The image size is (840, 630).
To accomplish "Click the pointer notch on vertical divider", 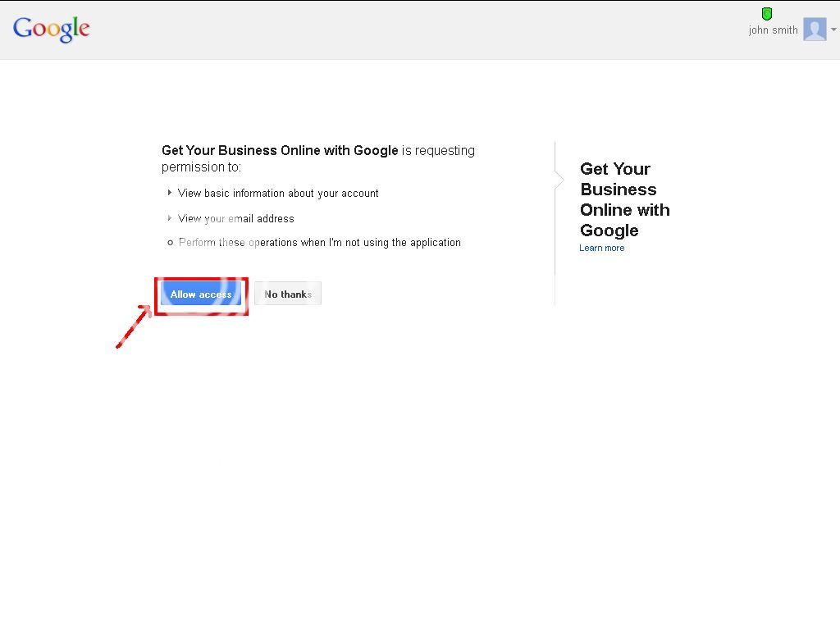I will click(559, 179).
